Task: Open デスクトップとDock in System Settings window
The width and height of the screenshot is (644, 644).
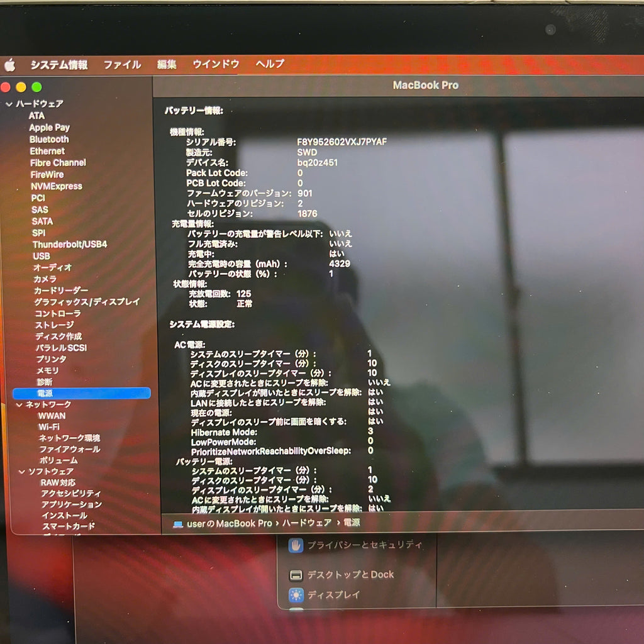Action: click(x=341, y=575)
